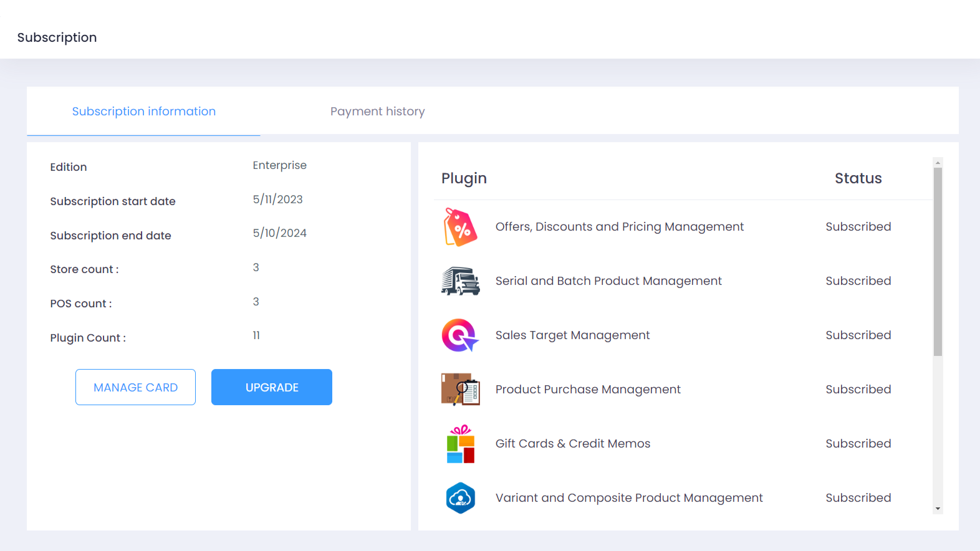The width and height of the screenshot is (980, 551).
Task: Click the Serial and Batch truck icon
Action: click(460, 281)
